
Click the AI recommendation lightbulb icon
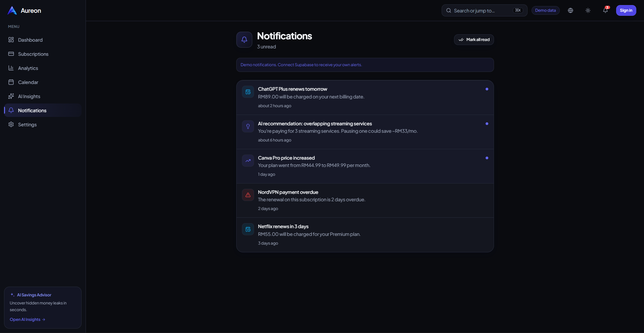point(248,126)
